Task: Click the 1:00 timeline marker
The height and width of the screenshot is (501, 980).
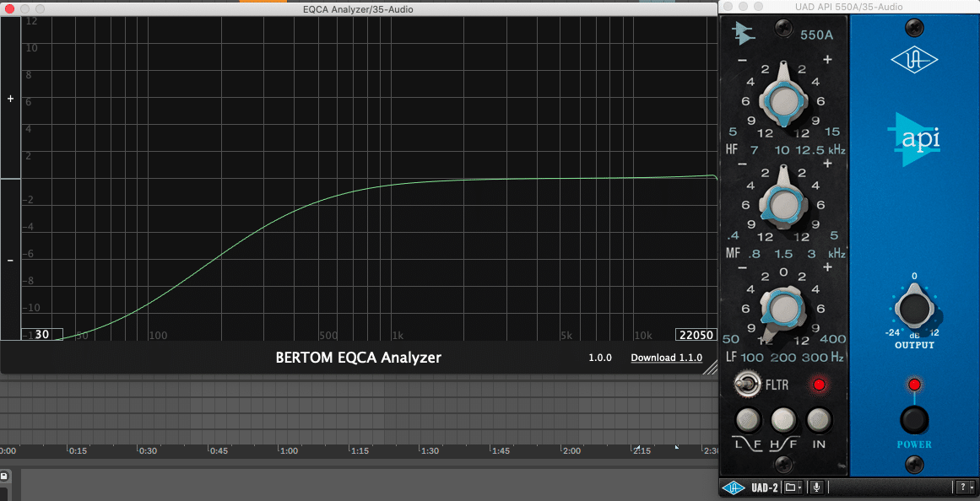Action: tap(290, 450)
